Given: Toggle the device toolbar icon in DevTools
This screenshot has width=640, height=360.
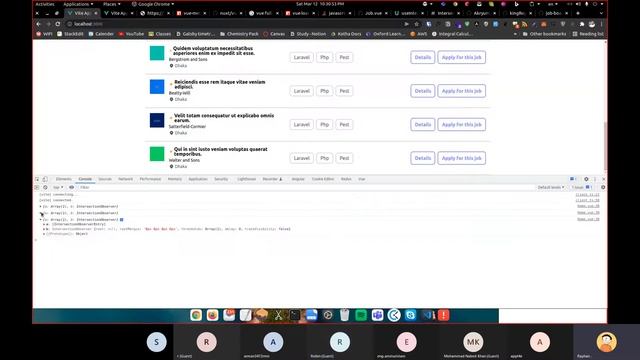Looking at the screenshot, I should click(45, 179).
